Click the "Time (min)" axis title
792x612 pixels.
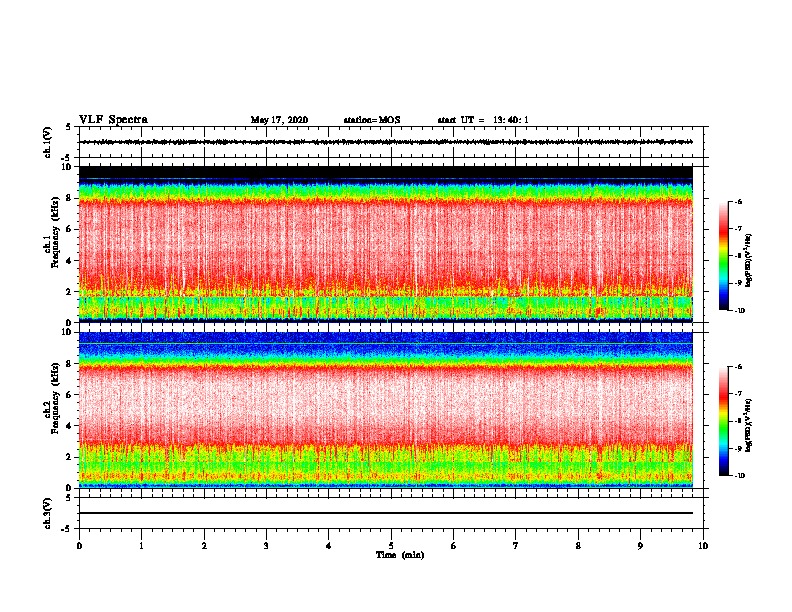(x=400, y=555)
